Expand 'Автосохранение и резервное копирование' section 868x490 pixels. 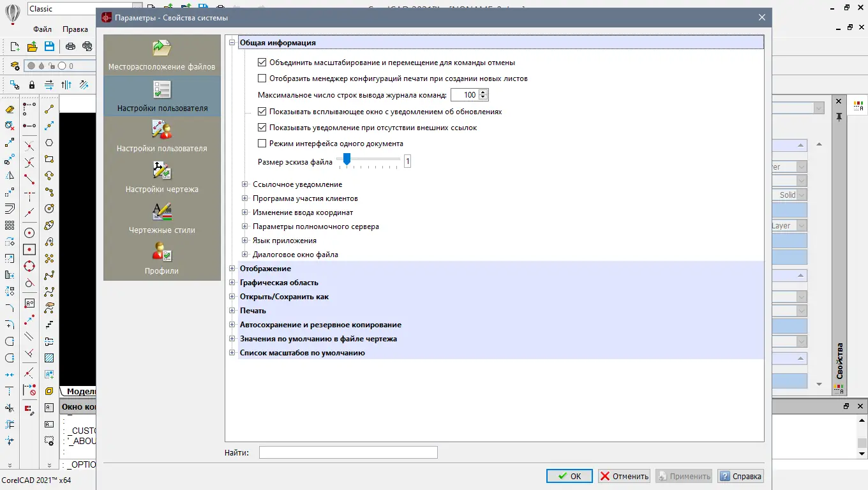click(x=232, y=325)
